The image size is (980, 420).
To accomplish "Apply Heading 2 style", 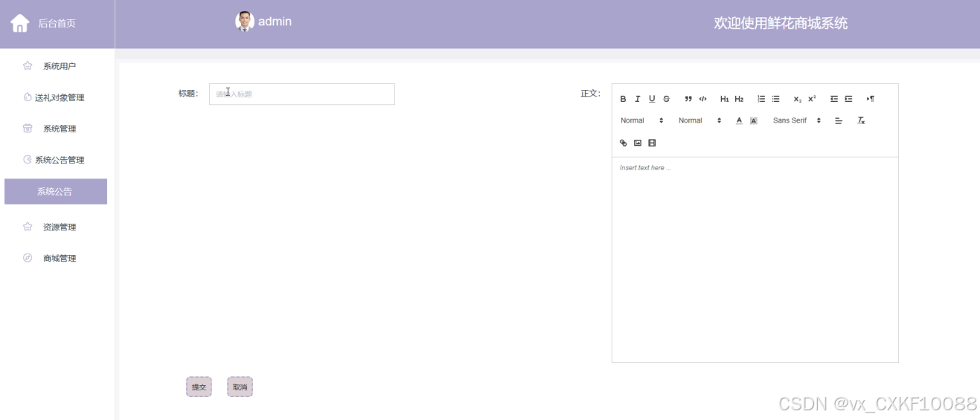I will pos(739,99).
